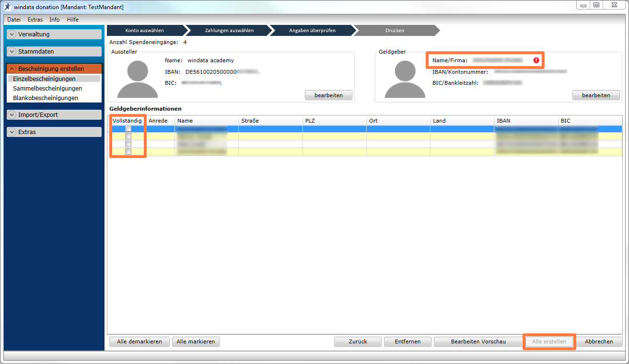Go to the Drucken step
This screenshot has width=629, height=364.
pyautogui.click(x=395, y=30)
